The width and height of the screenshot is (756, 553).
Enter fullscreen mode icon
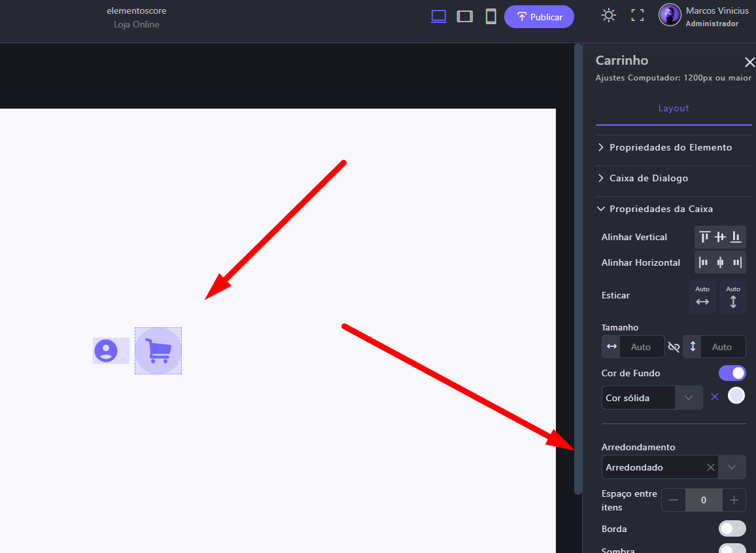pyautogui.click(x=637, y=16)
